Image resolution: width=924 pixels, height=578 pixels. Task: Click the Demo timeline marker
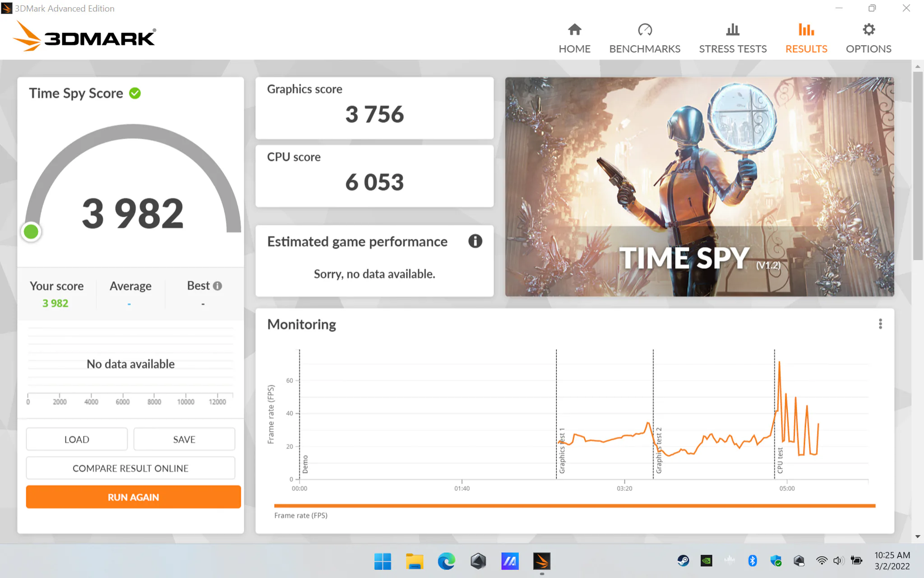[305, 464]
